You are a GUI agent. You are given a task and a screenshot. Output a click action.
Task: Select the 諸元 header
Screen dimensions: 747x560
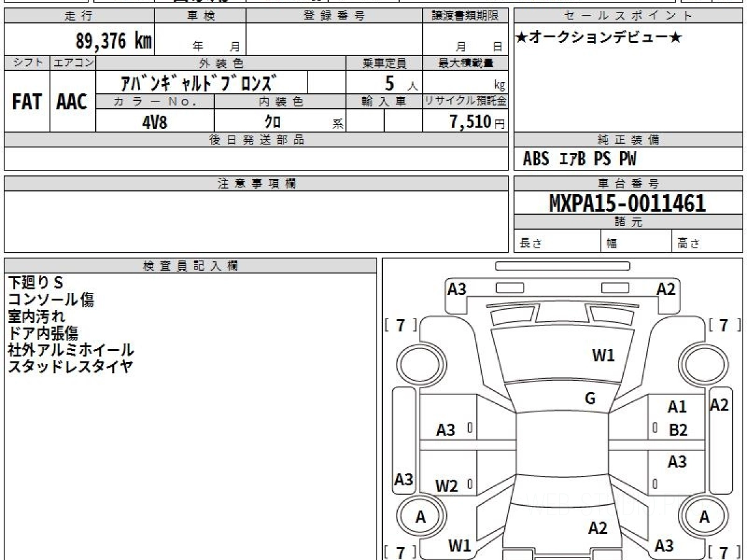(629, 222)
